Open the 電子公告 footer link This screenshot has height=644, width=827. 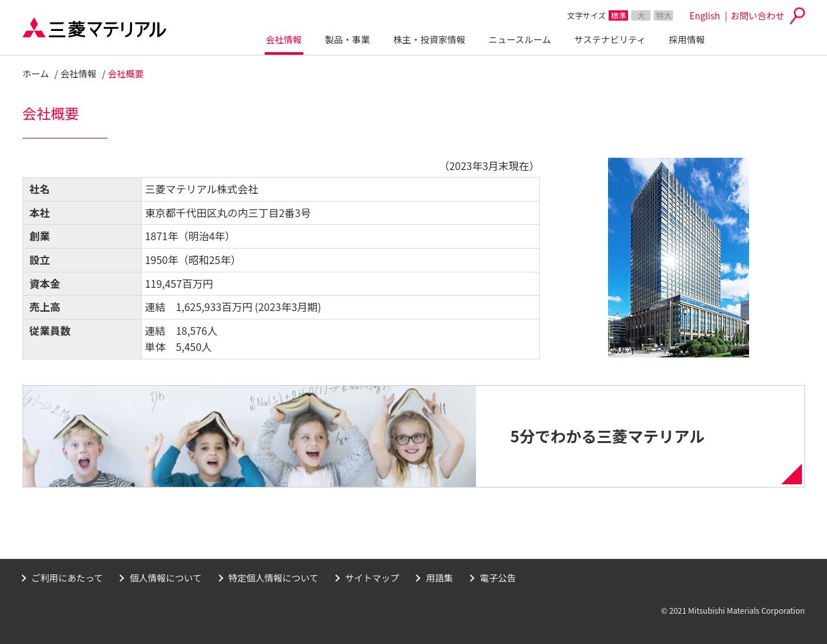pyautogui.click(x=498, y=578)
